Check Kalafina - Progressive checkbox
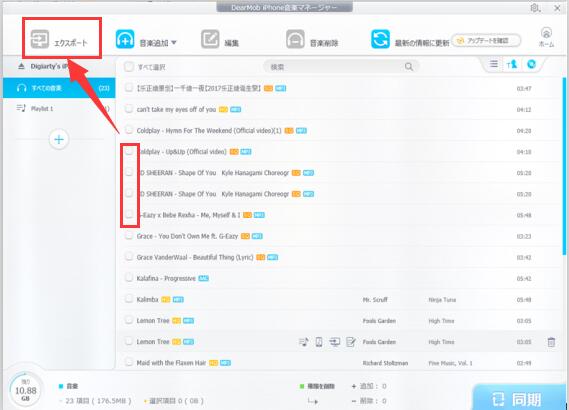This screenshot has height=410, width=569. tap(128, 278)
